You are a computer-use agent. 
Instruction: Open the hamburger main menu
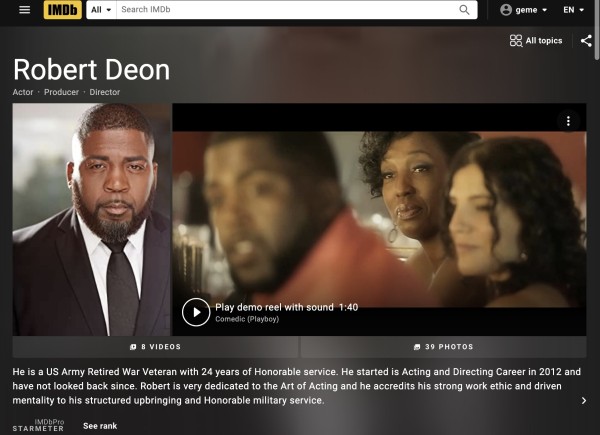[x=24, y=10]
